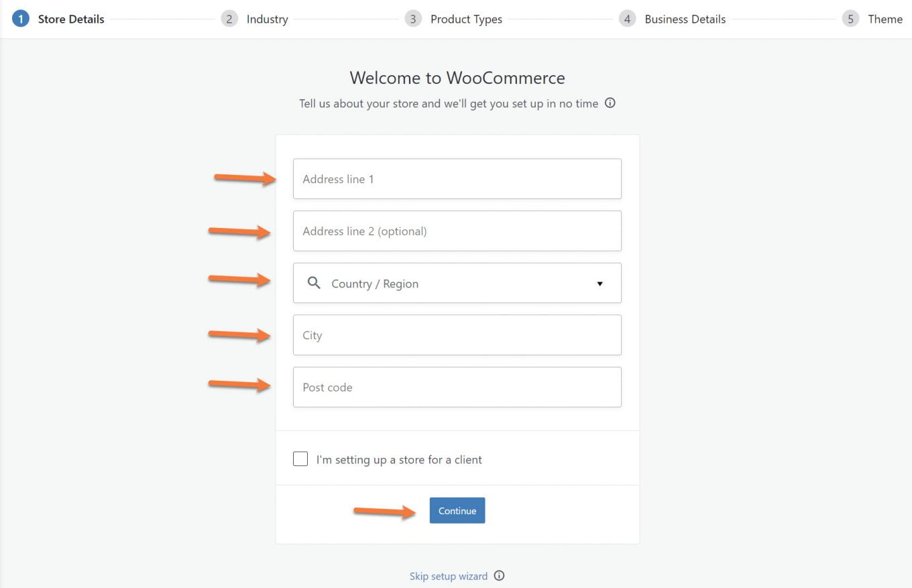Jump to the Theme step
Viewport: 912px width, 588px height.
[x=885, y=19]
